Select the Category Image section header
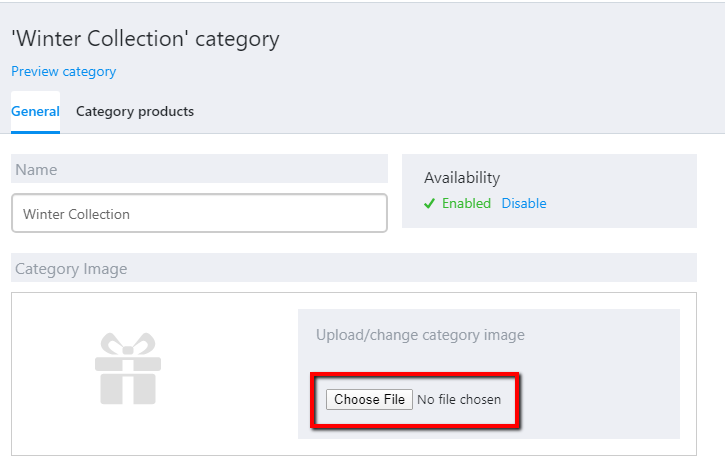This screenshot has height=468, width=725. point(354,268)
